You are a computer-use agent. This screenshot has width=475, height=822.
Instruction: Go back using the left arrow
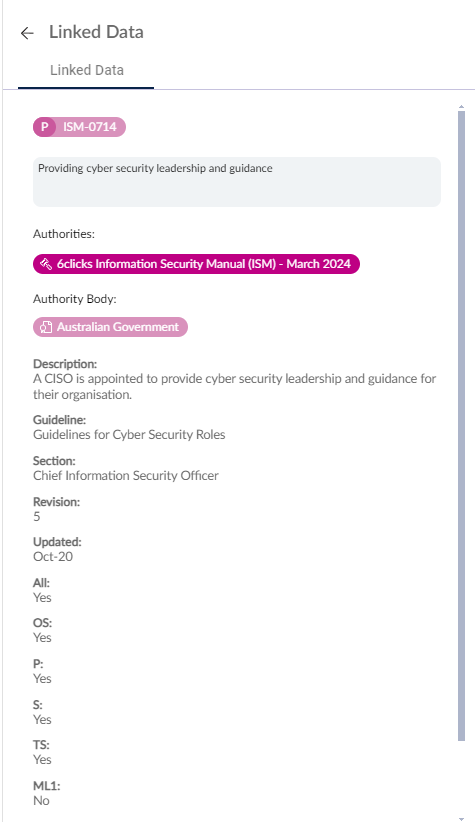point(27,33)
